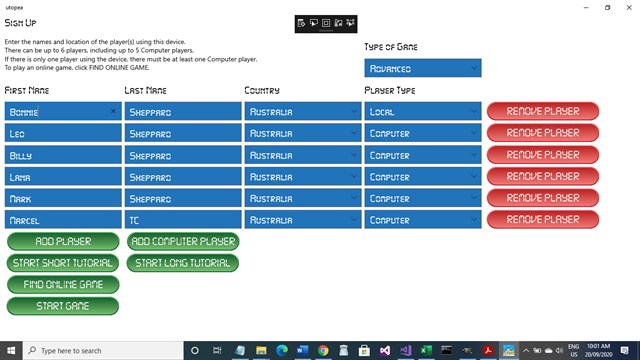Click the active utopea app taskbar icon
Image resolution: width=640 pixels, height=360 pixels.
pyautogui.click(x=509, y=351)
